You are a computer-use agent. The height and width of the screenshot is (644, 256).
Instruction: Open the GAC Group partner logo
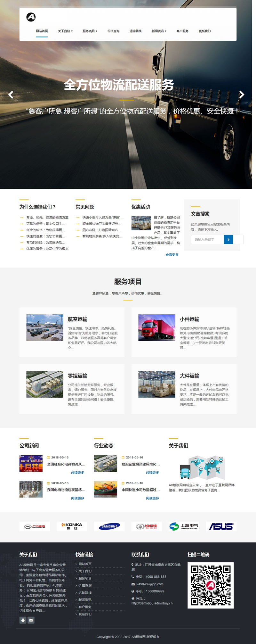tap(35, 526)
